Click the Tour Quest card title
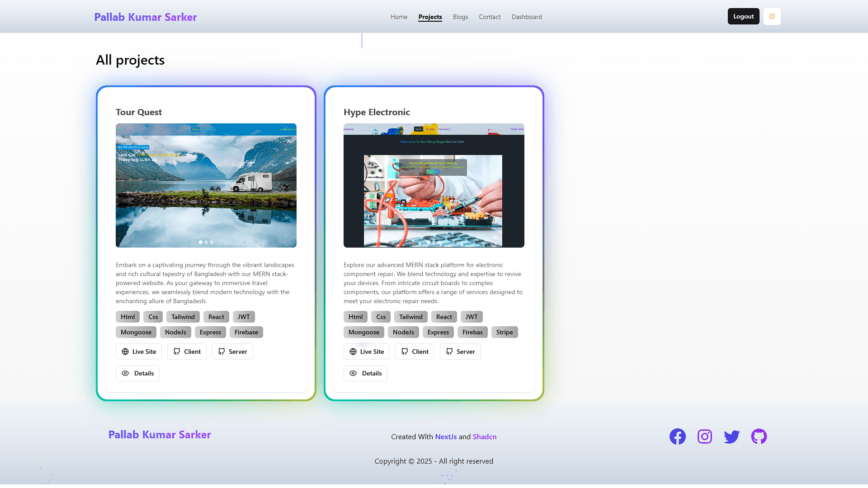This screenshot has height=488, width=868. click(x=139, y=112)
